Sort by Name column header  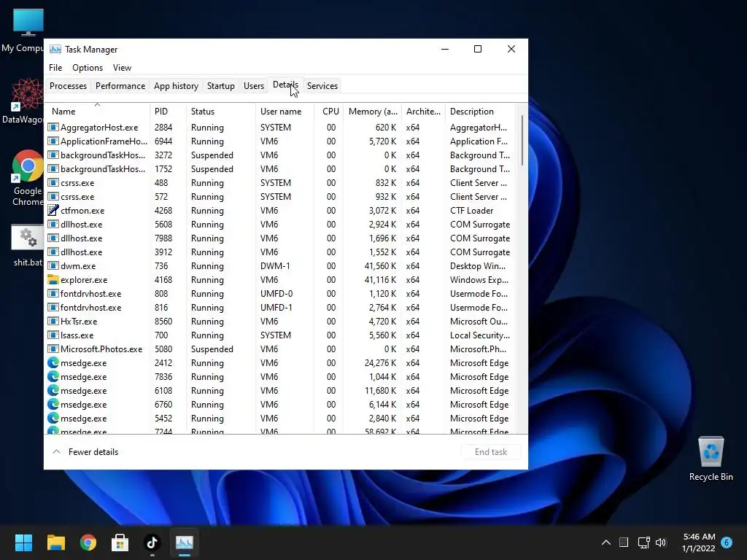[x=97, y=111]
